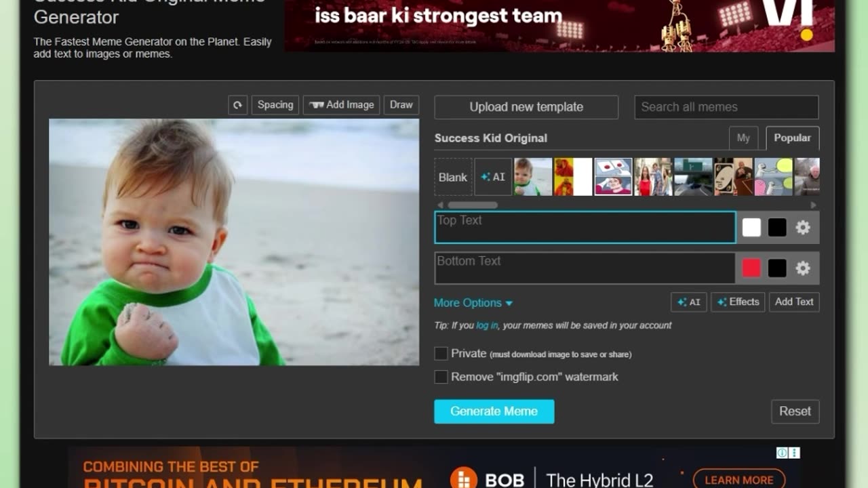Click the Reset button

click(795, 411)
